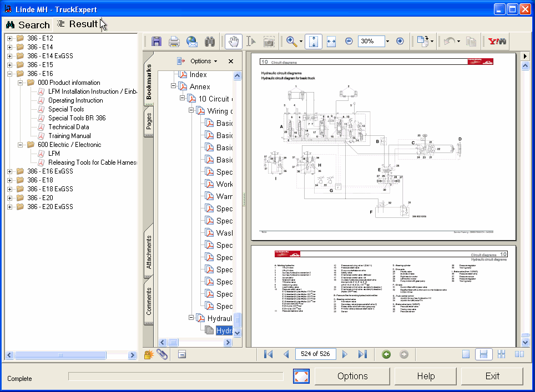Viewport: 535px width, 392px height.
Task: Collapse the 600 Electric / Electronic folder
Action: [x=20, y=145]
